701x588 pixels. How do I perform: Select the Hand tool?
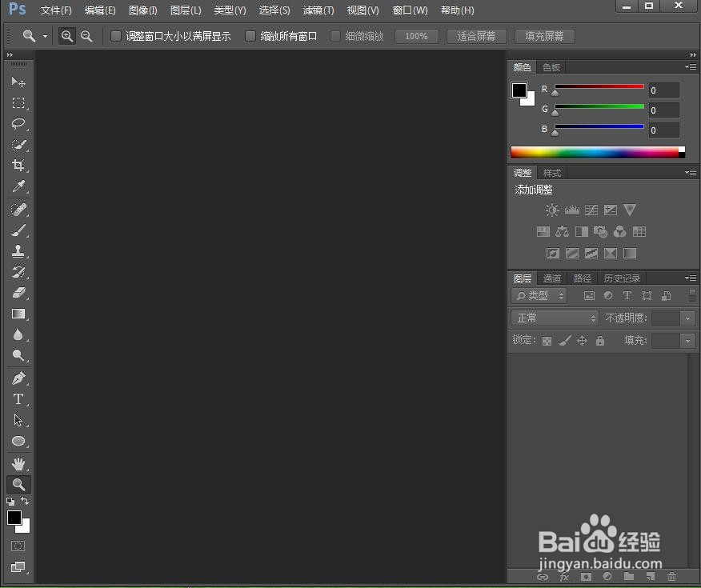pyautogui.click(x=18, y=464)
